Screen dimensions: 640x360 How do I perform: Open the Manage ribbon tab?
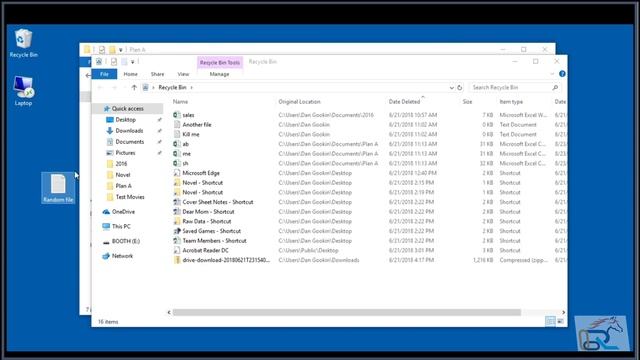(219, 74)
